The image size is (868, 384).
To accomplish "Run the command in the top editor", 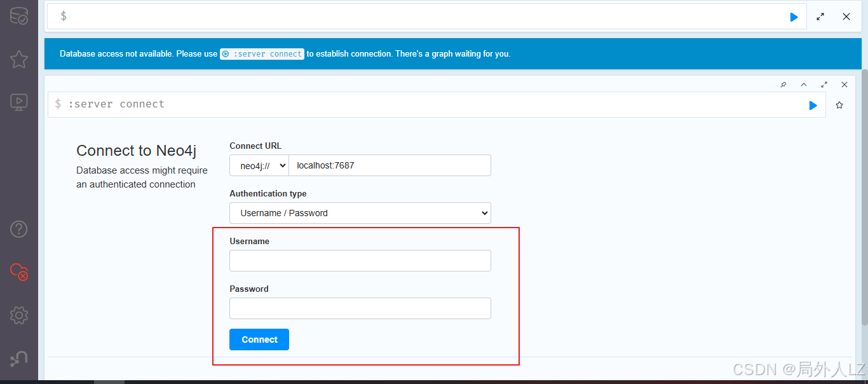I will point(794,17).
